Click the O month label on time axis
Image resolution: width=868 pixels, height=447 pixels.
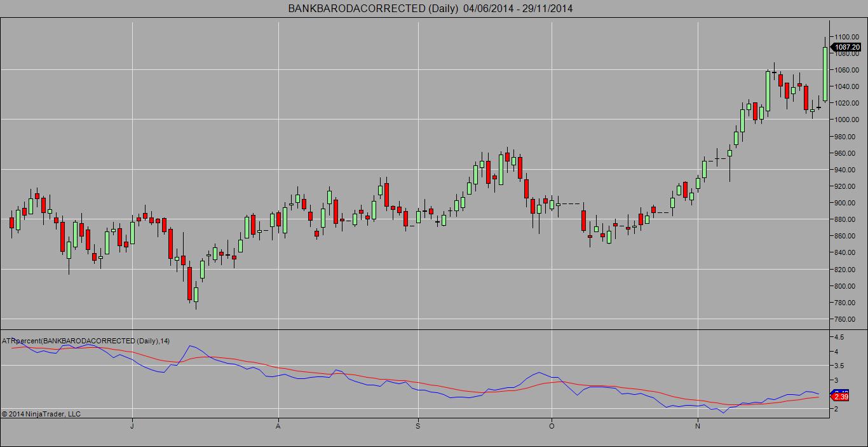552,426
